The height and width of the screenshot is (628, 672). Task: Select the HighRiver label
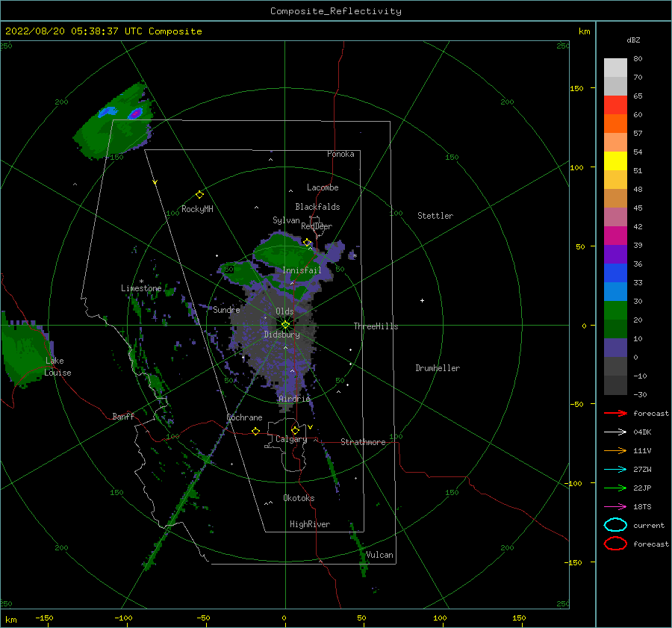[x=310, y=524]
